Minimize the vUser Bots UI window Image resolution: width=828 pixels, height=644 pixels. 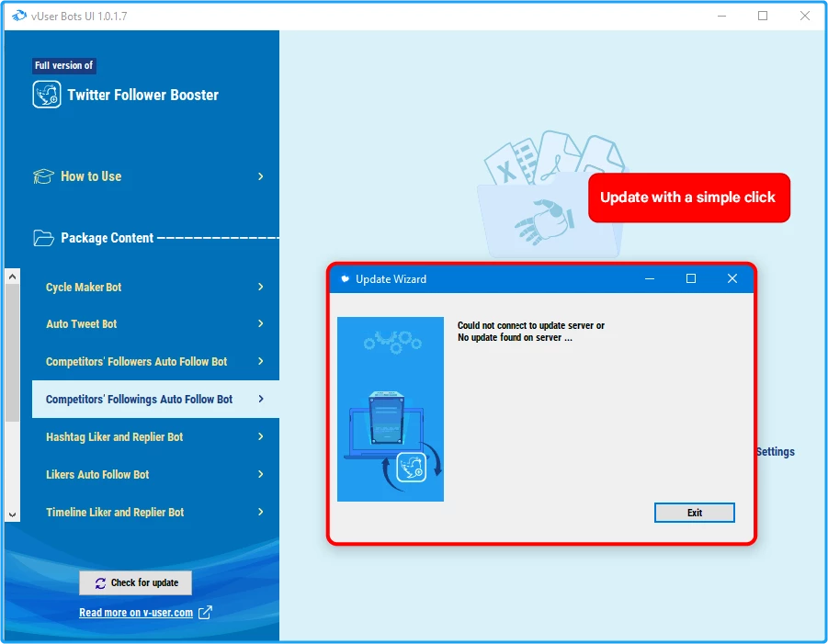point(722,16)
